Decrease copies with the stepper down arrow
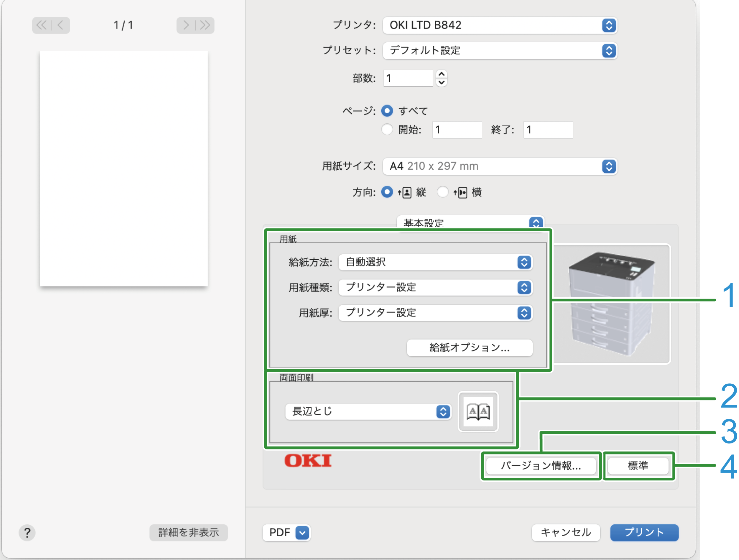The image size is (739, 560). point(441,82)
